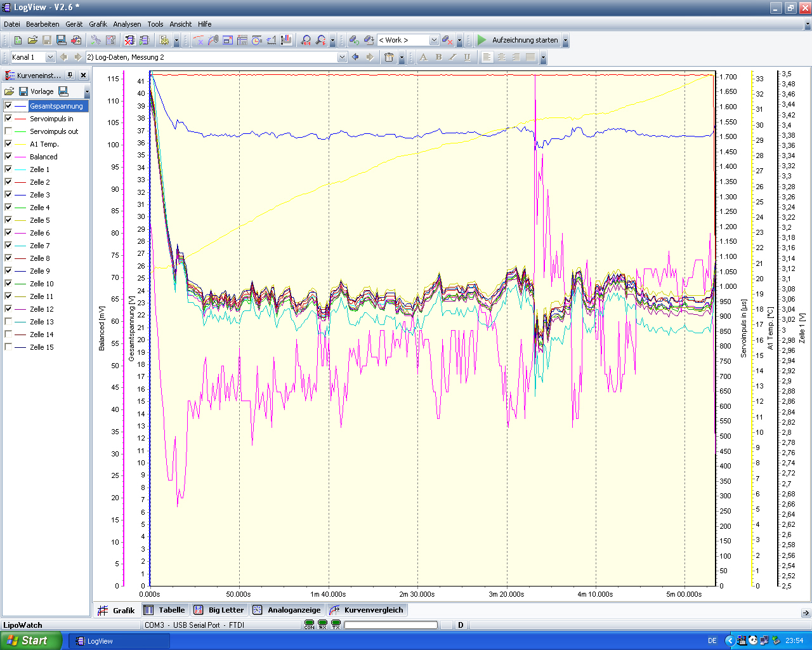Click the save workspace layout icon
This screenshot has height=650, width=812.
(x=369, y=40)
